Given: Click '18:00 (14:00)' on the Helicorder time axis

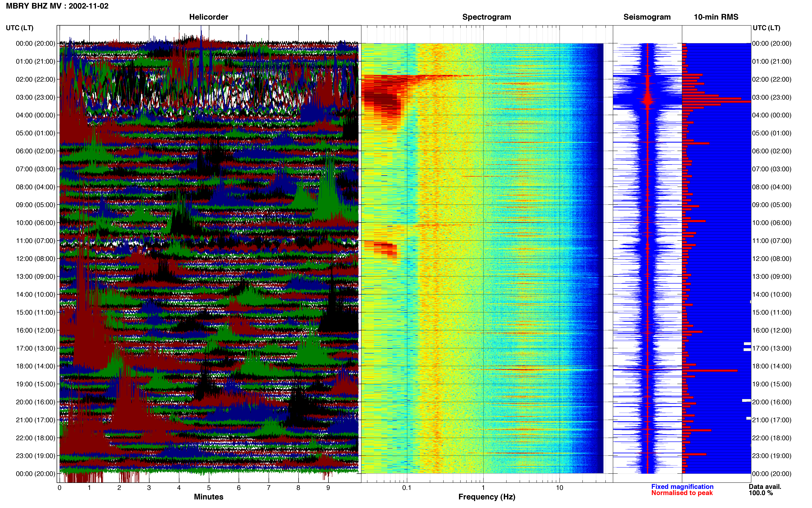Looking at the screenshot, I should [x=36, y=366].
